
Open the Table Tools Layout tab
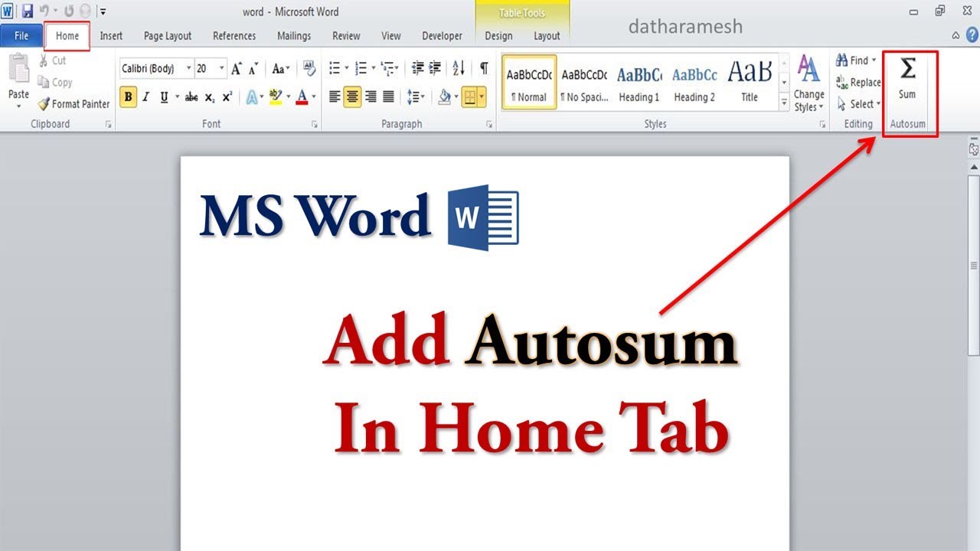click(x=547, y=36)
